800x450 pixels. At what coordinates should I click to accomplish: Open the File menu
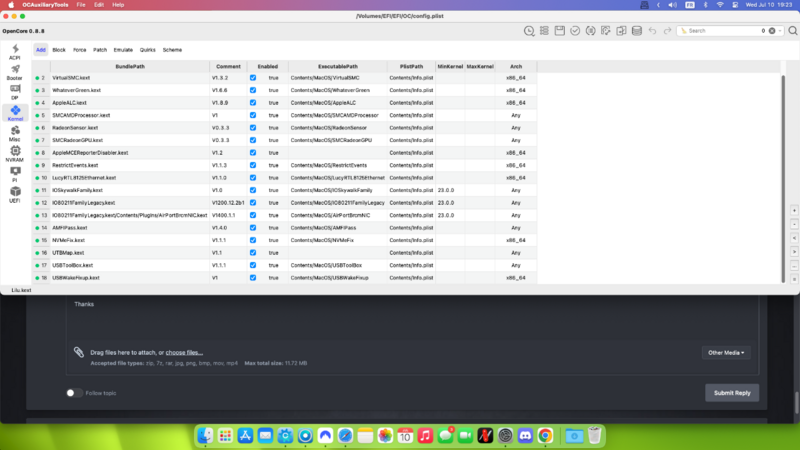(81, 5)
